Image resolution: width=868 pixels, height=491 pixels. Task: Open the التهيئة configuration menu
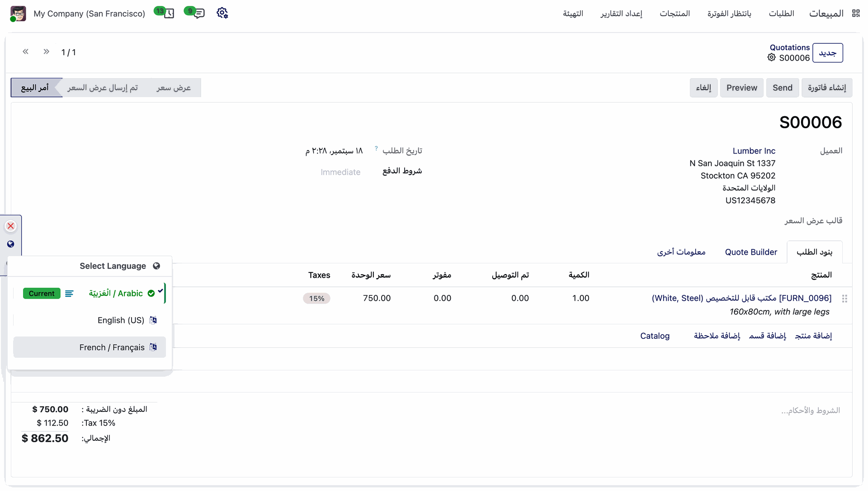pyautogui.click(x=573, y=14)
